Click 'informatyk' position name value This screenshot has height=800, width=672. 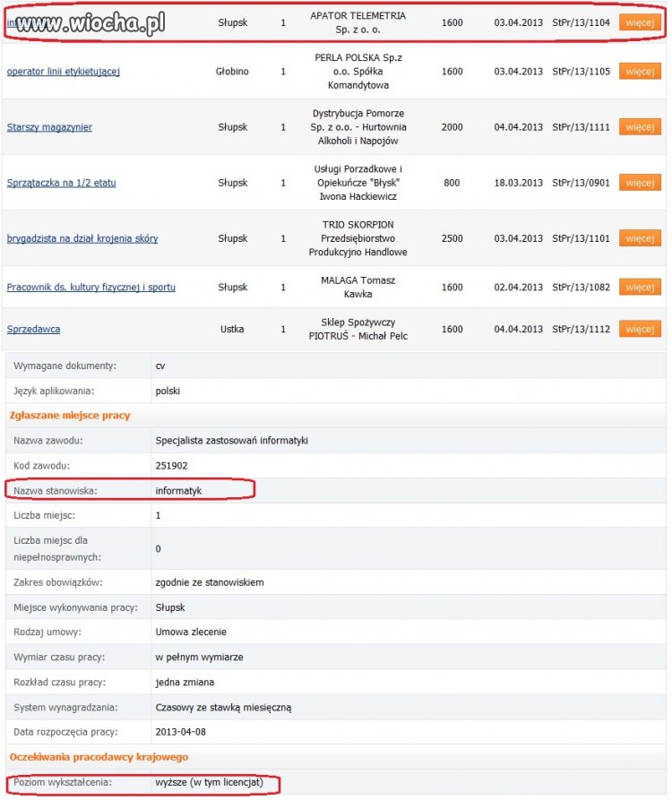click(x=178, y=491)
